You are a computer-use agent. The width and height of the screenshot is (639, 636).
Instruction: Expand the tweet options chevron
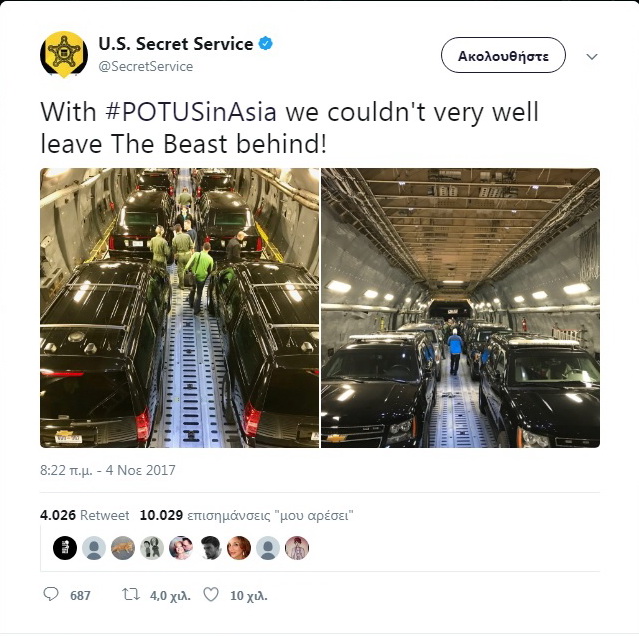pos(592,57)
